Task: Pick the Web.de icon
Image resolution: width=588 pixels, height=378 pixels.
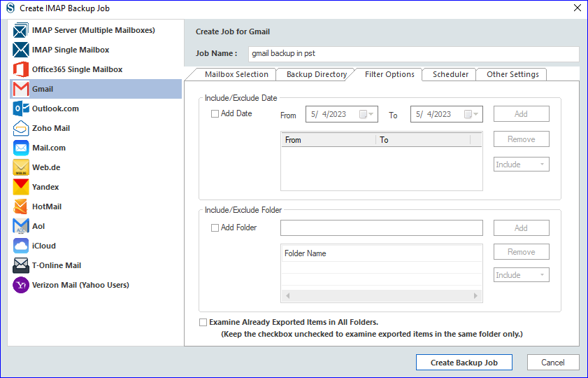Action: (x=20, y=167)
